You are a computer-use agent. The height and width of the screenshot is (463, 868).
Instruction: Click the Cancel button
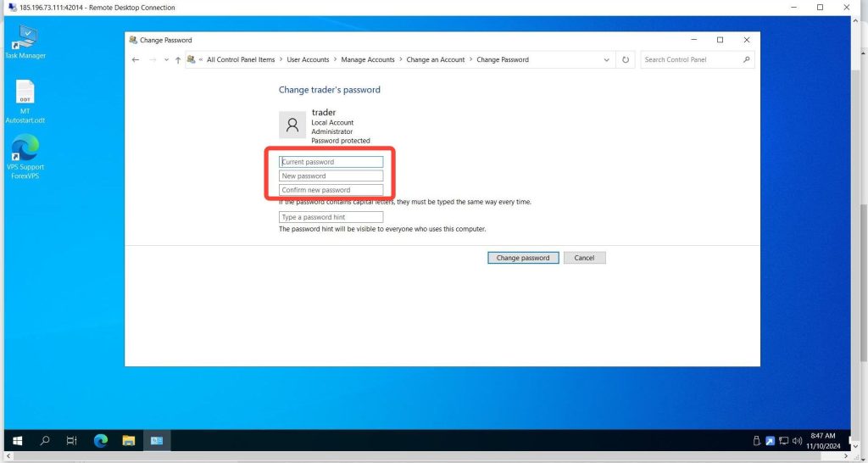585,258
